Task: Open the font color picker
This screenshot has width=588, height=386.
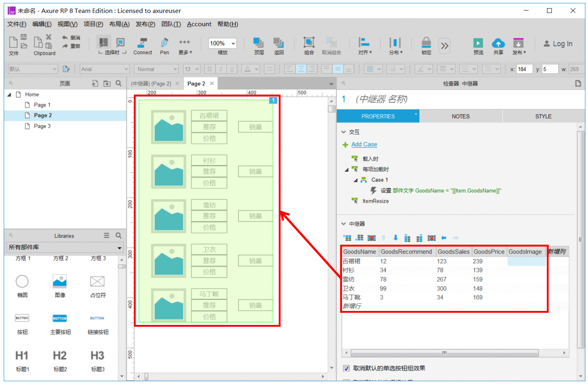Action: pos(252,69)
